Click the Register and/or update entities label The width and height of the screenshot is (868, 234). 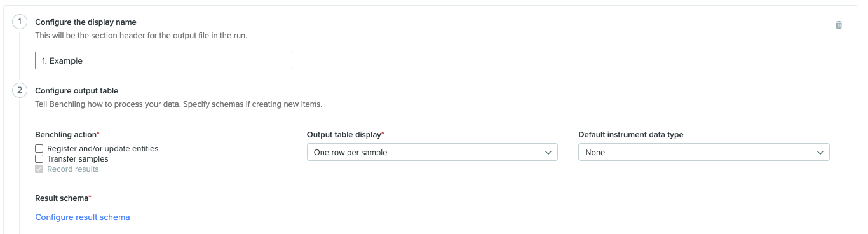click(x=103, y=149)
